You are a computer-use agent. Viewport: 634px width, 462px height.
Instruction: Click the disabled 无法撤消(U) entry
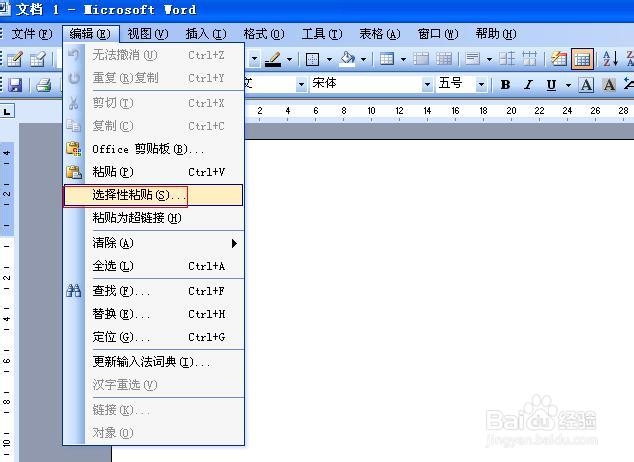pyautogui.click(x=153, y=55)
